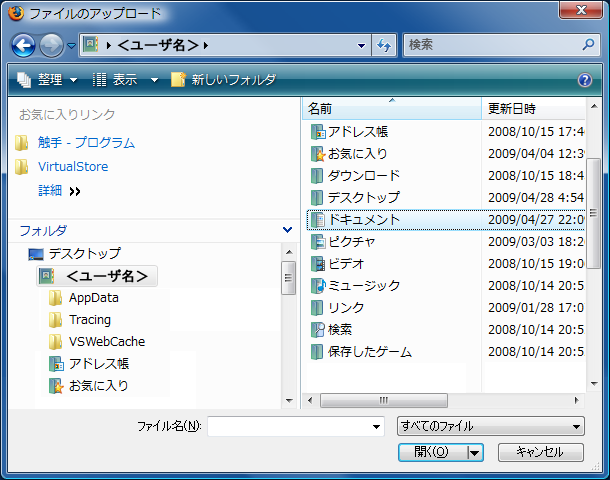Select リンク folder icon
Screen dimensions: 610x480
click(x=317, y=308)
